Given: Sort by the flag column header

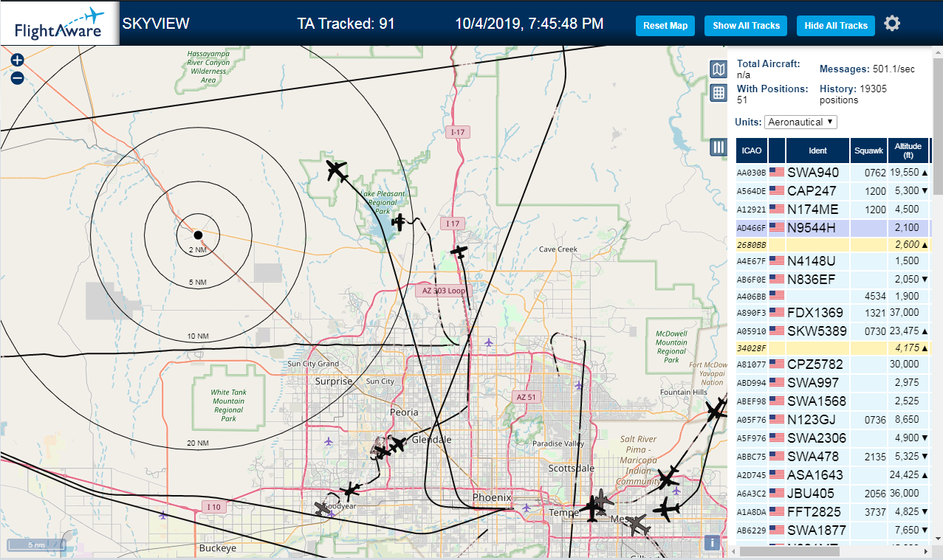Looking at the screenshot, I should pos(777,151).
